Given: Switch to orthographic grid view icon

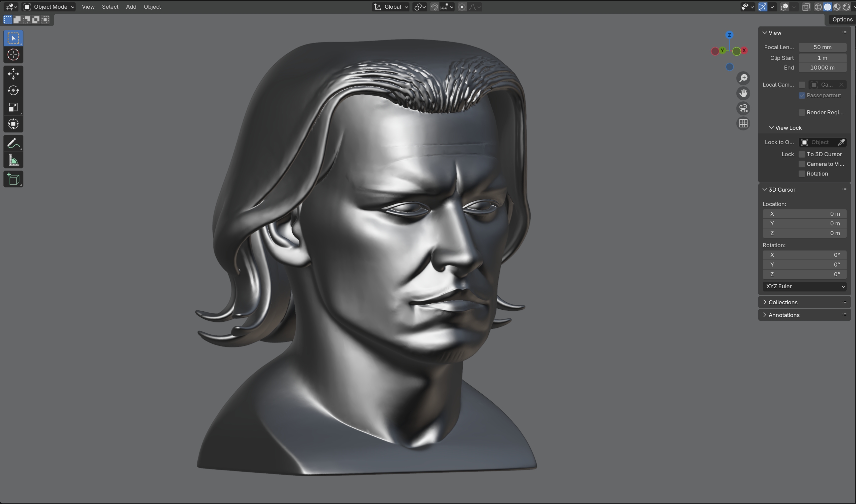Looking at the screenshot, I should [x=743, y=123].
